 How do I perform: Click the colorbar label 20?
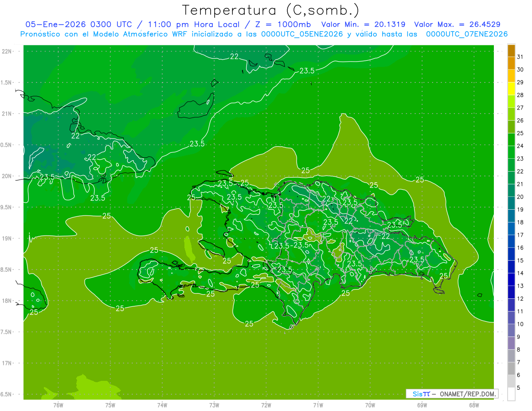coord(520,196)
